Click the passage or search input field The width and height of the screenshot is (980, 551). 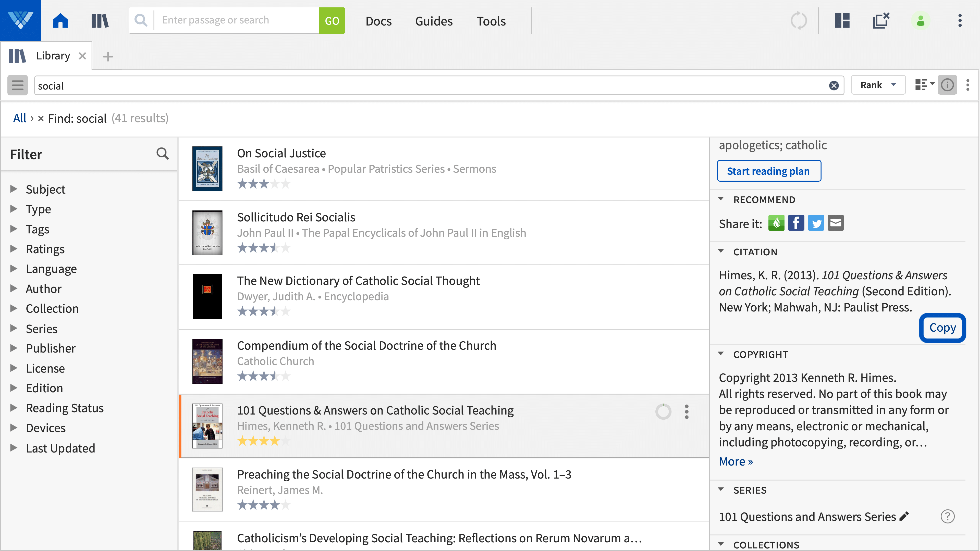(x=236, y=20)
